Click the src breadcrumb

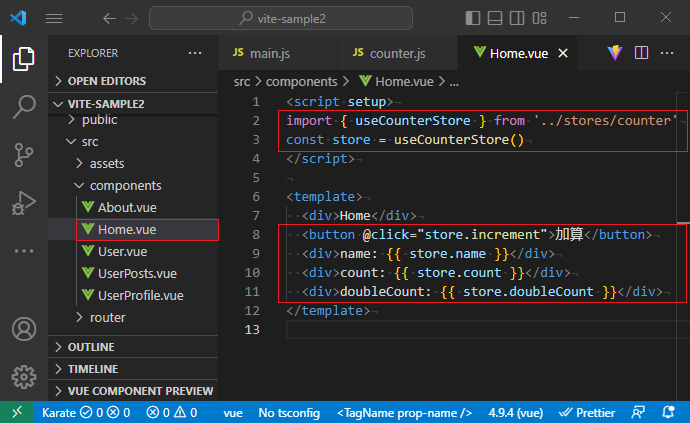tap(242, 82)
